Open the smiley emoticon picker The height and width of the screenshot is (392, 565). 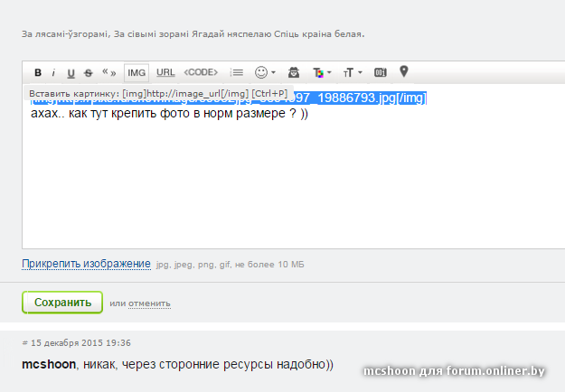point(265,72)
